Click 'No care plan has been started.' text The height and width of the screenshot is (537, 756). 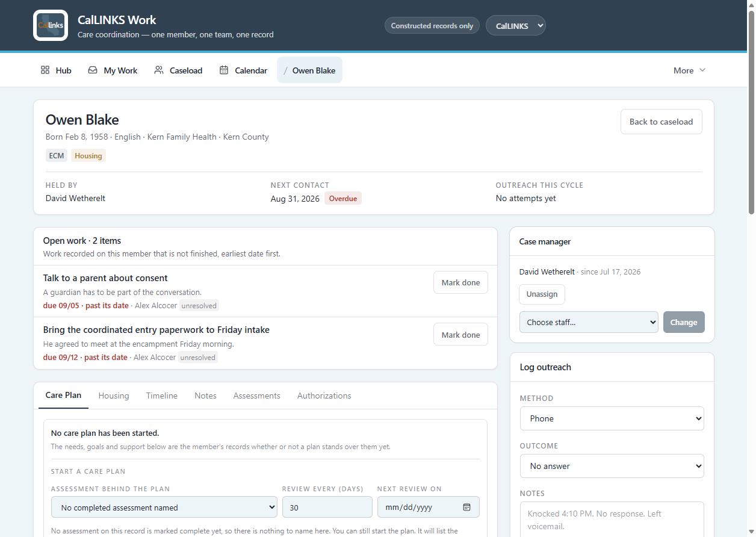[105, 433]
